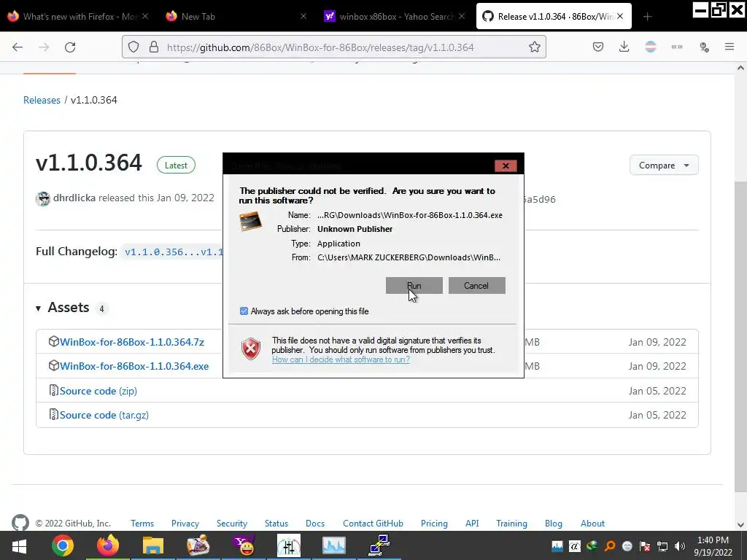Download WinBox-for-86Box-1.1.0.364.exe asset
Screen dimensions: 747x560
tap(134, 366)
